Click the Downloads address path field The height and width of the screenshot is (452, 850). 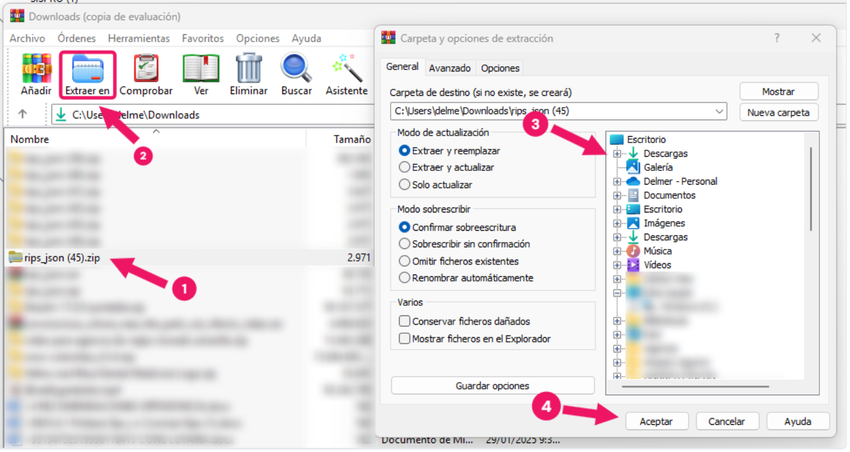(214, 114)
